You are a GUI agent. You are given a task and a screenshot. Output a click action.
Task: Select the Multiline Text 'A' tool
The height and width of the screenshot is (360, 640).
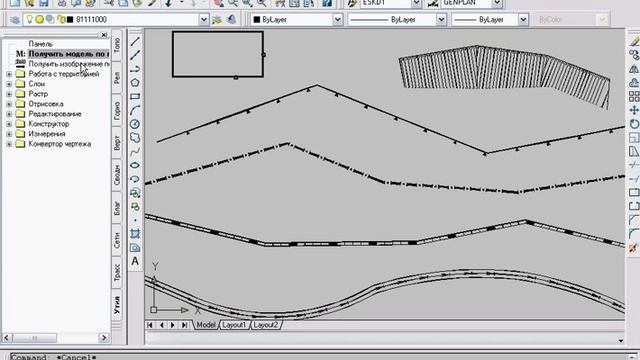pos(135,261)
